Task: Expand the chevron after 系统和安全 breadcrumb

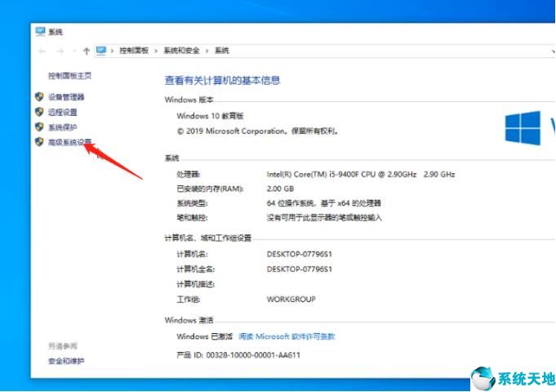Action: tap(207, 51)
